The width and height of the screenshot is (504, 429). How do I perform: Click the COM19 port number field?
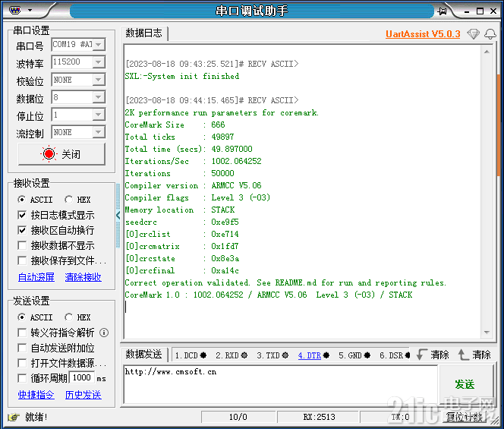pos(72,44)
